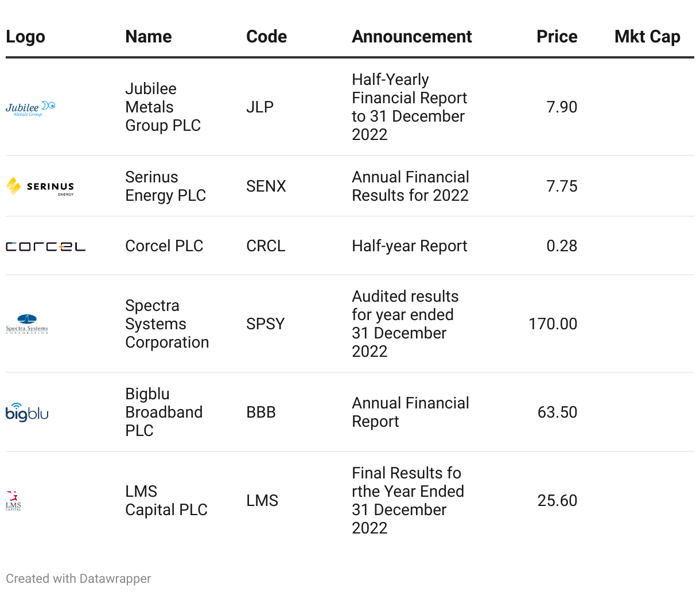
Task: Click the Spectra Systems Corporation logo
Action: click(27, 324)
